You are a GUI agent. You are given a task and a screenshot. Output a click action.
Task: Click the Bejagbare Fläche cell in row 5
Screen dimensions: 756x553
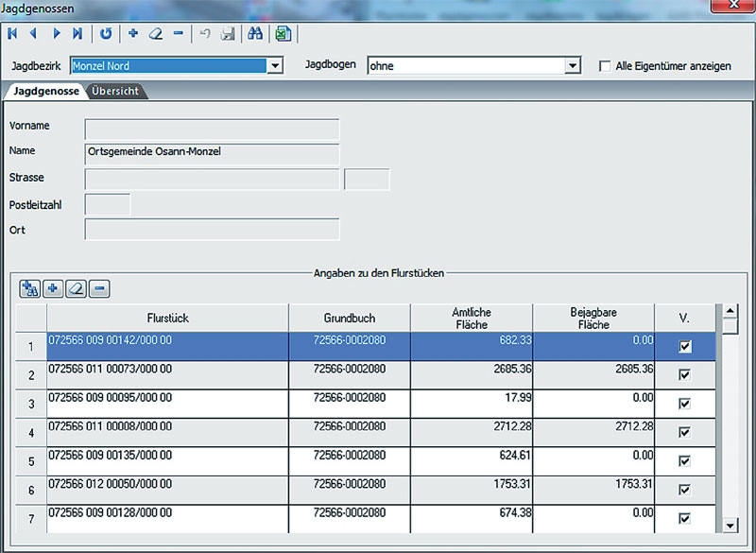tap(593, 461)
